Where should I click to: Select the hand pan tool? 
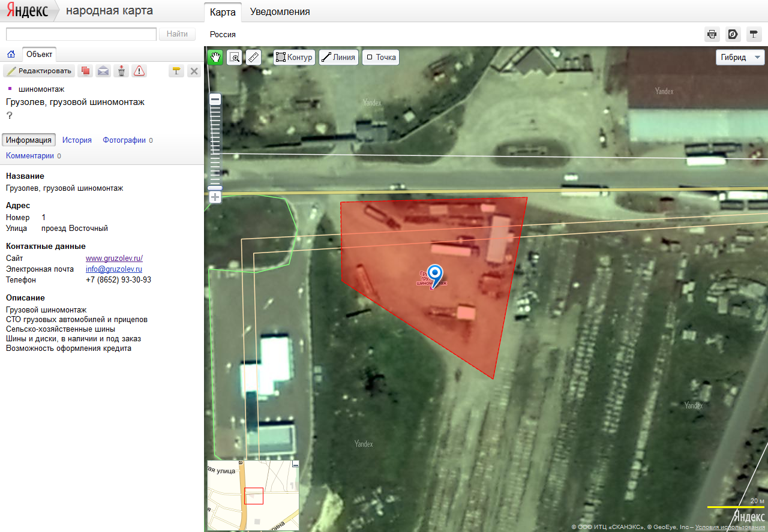[215, 57]
